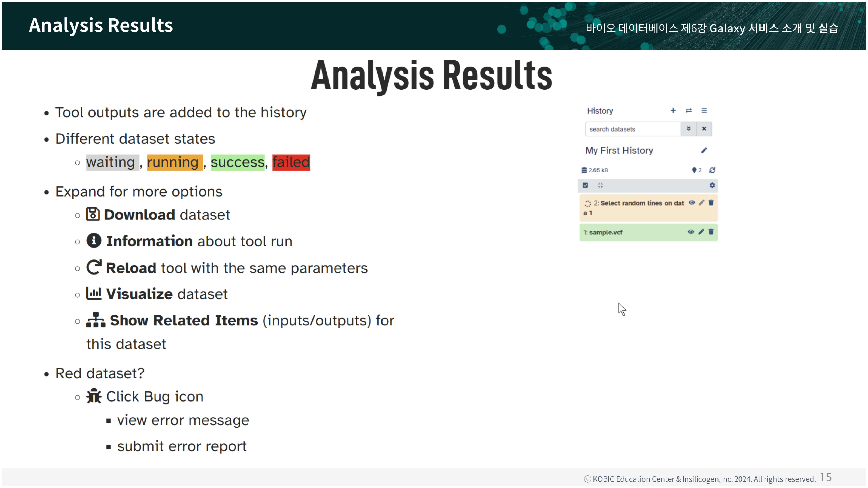Click the green success state label
This screenshot has width=868, height=488.
click(x=238, y=163)
